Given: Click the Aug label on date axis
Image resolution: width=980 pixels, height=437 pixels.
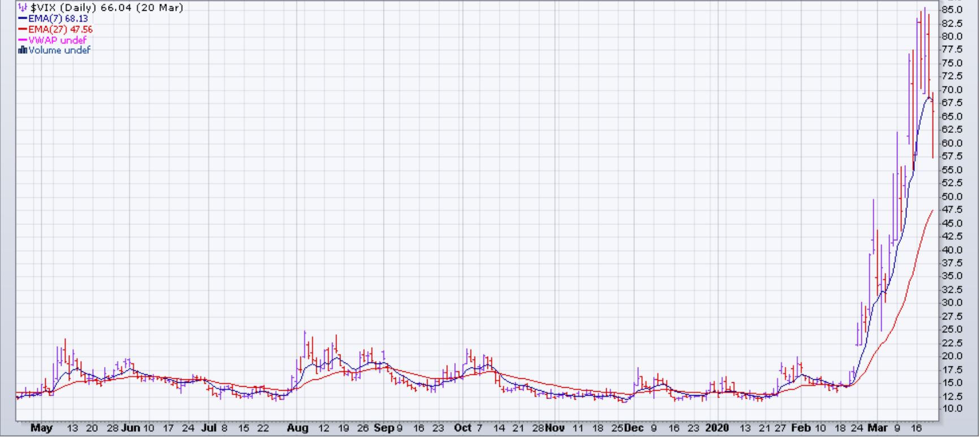Looking at the screenshot, I should [297, 428].
